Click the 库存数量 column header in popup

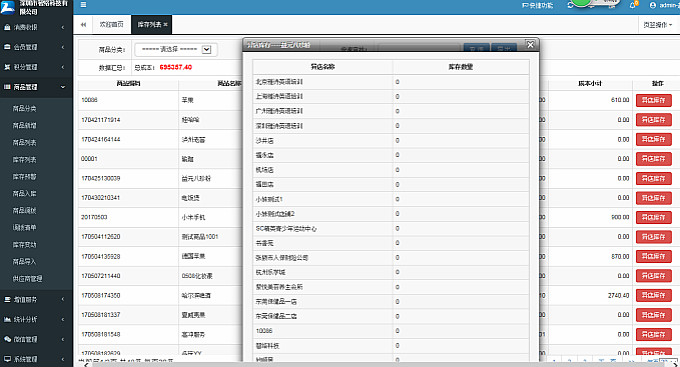(461, 67)
